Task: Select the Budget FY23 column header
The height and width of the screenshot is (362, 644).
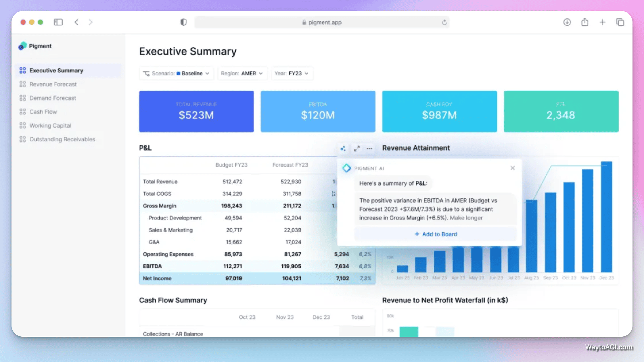Action: tap(231, 165)
